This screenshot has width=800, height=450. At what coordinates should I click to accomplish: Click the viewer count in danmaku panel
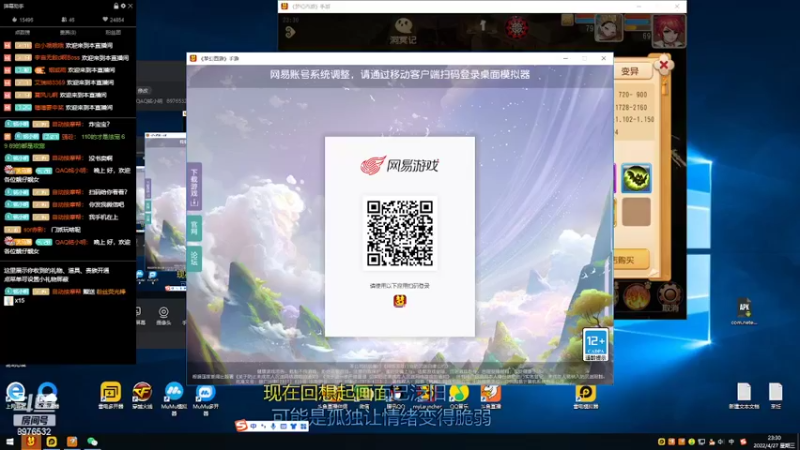[x=68, y=20]
